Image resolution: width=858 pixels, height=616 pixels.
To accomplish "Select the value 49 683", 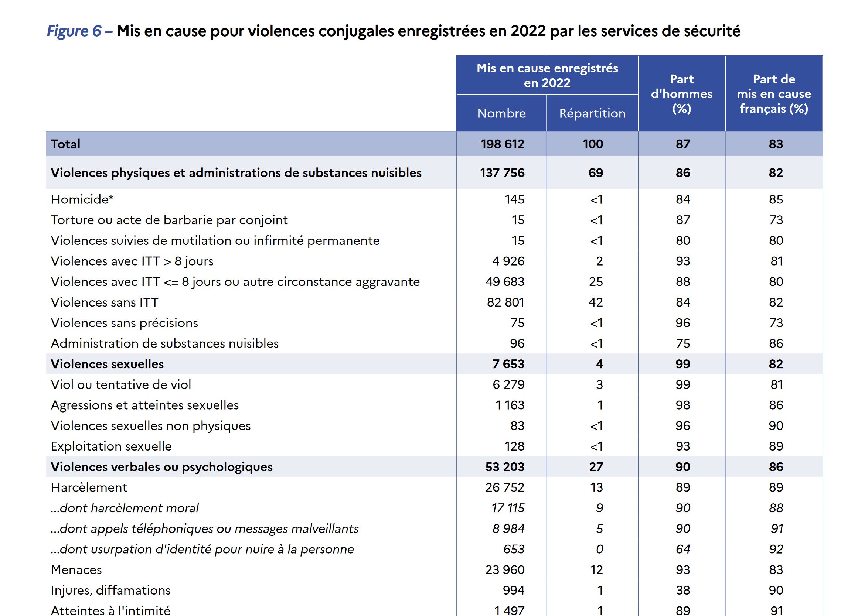I will pyautogui.click(x=505, y=282).
